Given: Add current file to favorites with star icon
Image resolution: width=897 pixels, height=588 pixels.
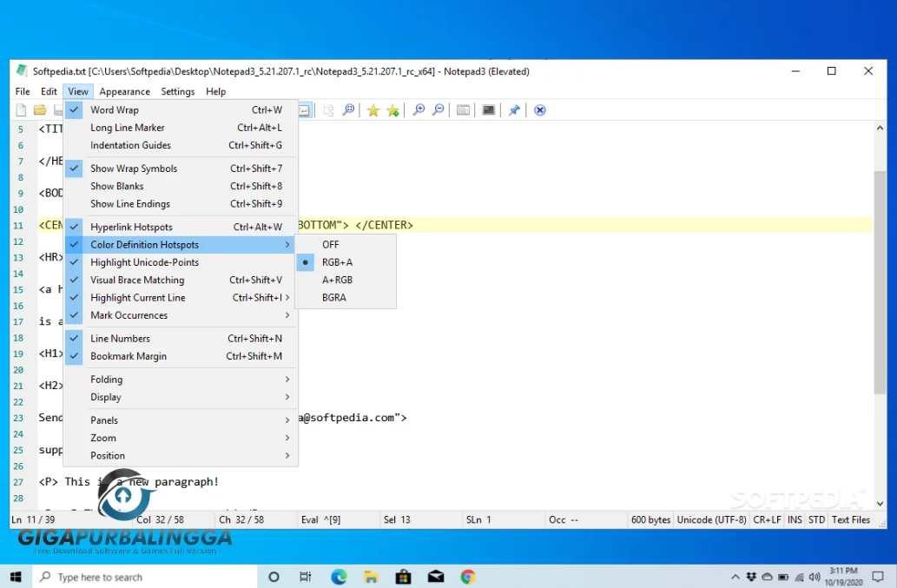Looking at the screenshot, I should coord(392,109).
